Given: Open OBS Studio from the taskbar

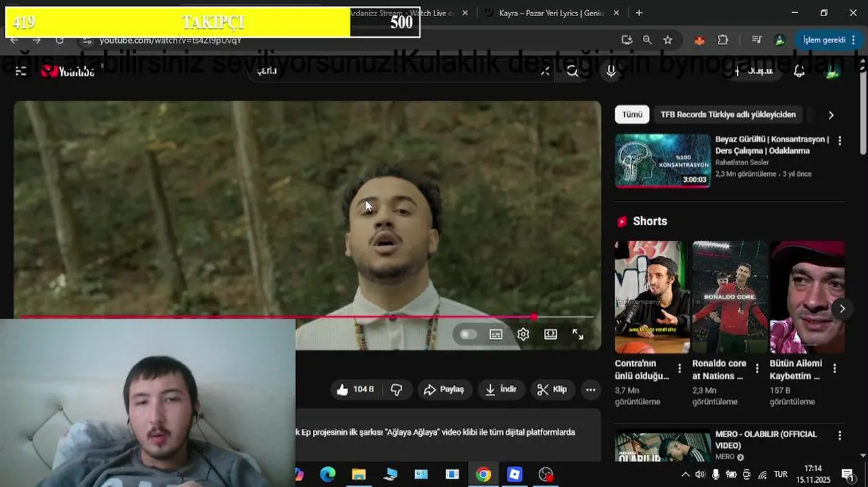Looking at the screenshot, I should 546,474.
